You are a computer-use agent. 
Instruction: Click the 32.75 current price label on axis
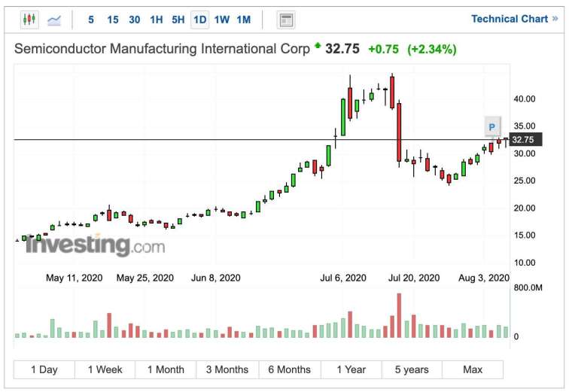pyautogui.click(x=525, y=140)
